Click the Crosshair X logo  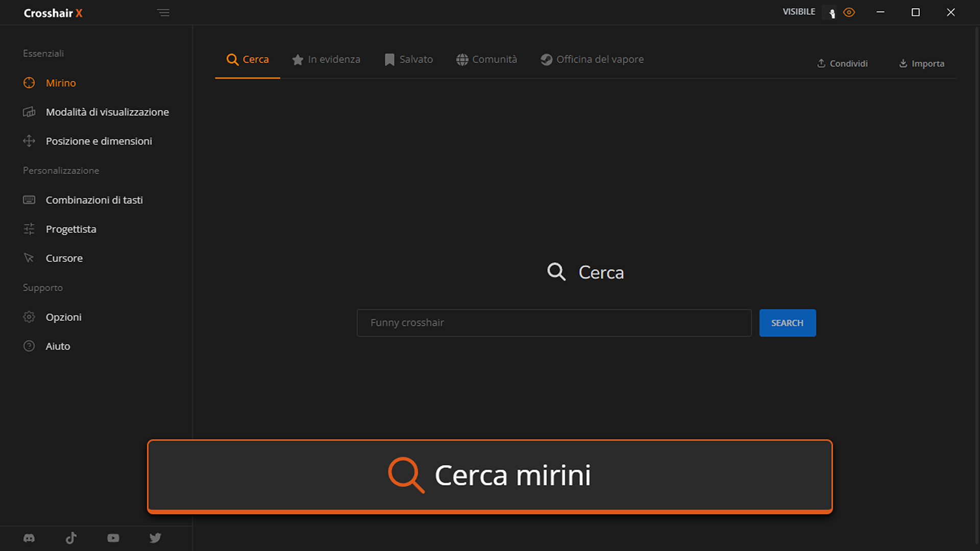pos(53,13)
